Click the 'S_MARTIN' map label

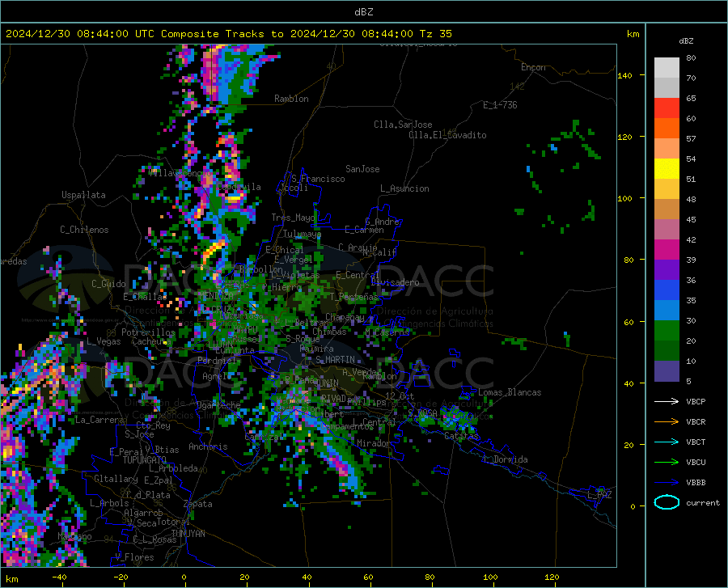[x=335, y=360]
